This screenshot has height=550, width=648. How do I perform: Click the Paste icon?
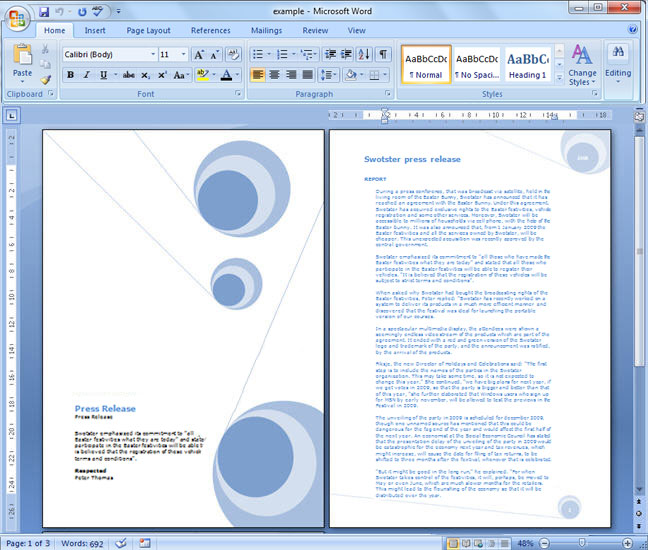22,55
